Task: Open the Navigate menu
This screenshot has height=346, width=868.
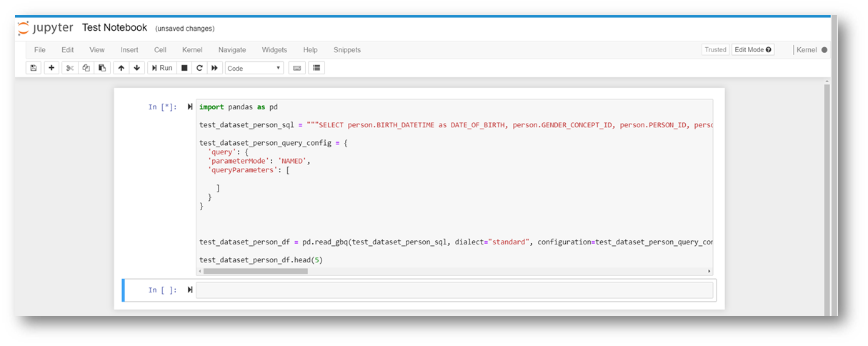Action: (232, 50)
